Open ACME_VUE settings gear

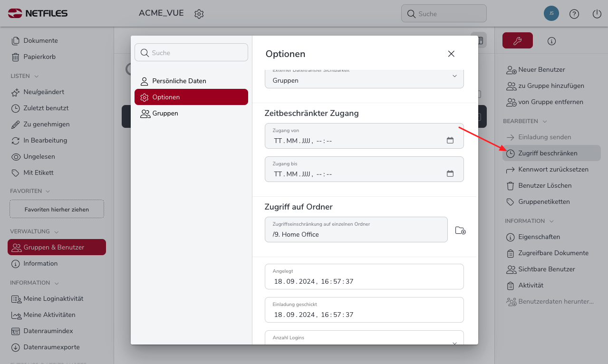(199, 14)
